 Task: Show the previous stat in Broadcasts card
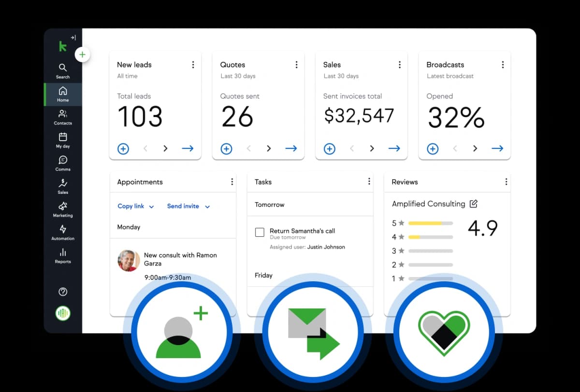(x=455, y=149)
